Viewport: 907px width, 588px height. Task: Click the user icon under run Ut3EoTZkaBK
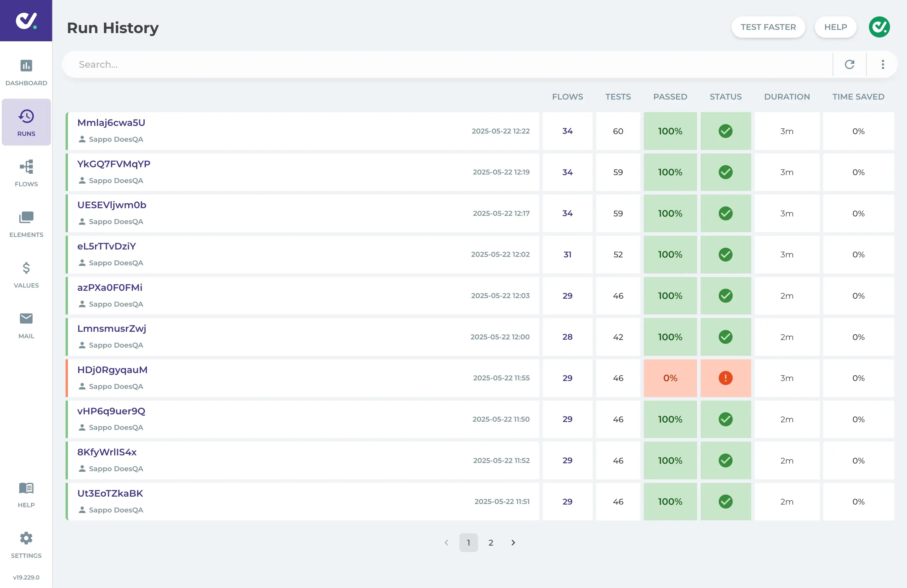(x=82, y=510)
